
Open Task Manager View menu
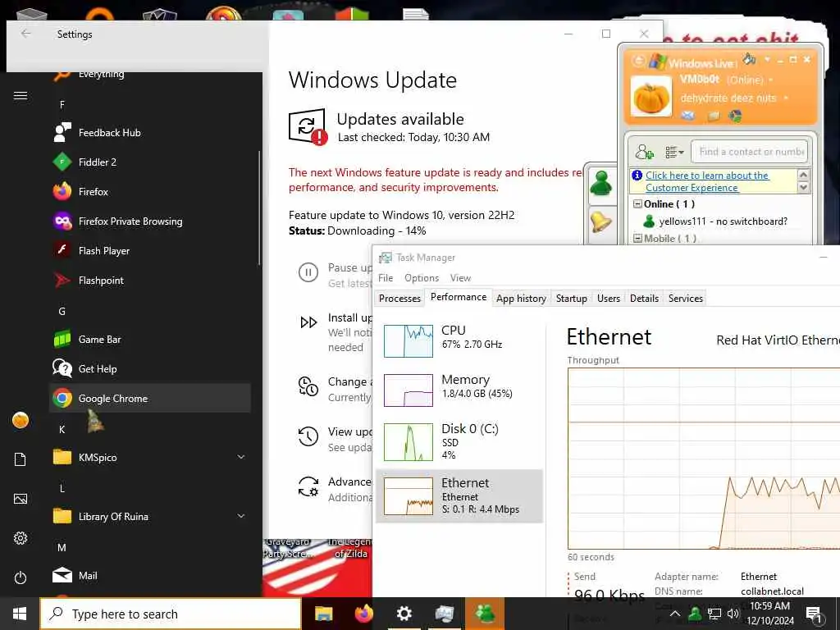tap(460, 277)
